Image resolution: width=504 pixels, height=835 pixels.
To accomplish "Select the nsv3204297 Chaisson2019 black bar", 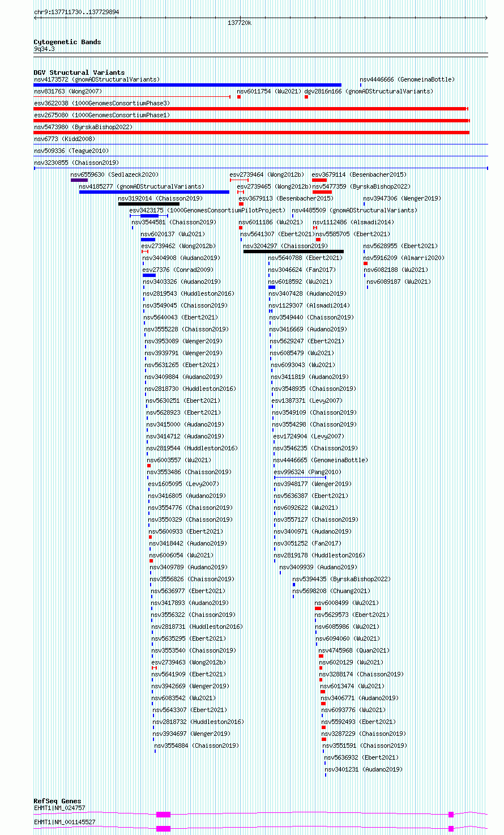I will point(293,252).
